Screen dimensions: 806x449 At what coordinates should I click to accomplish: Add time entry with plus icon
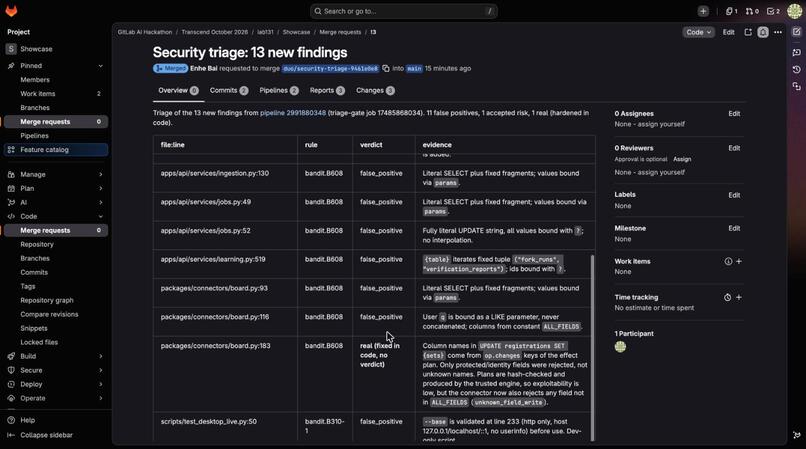[739, 297]
